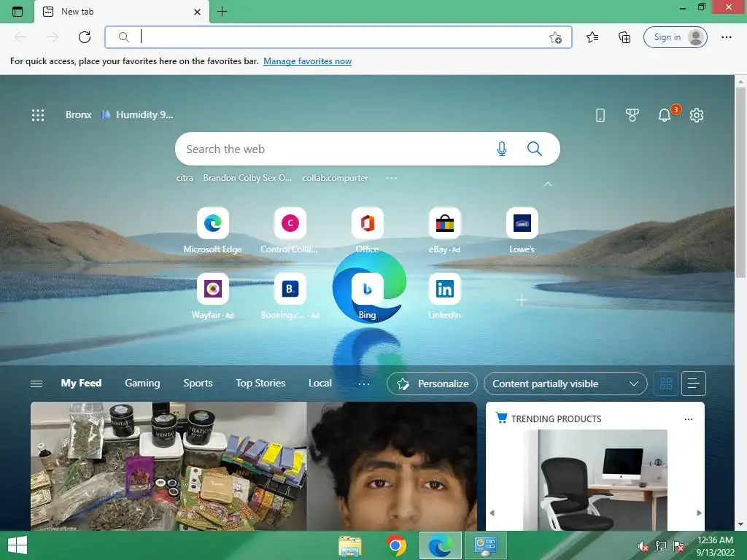Start voice search with microphone
This screenshot has width=747, height=560.
502,149
